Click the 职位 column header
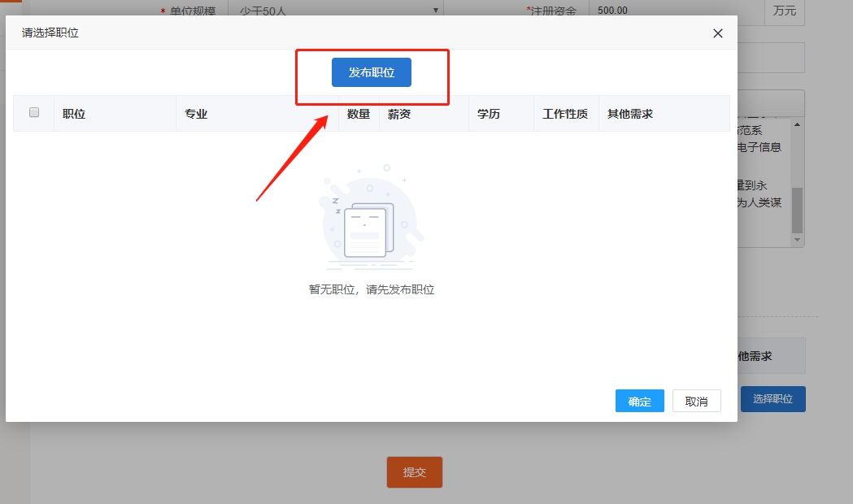 74,114
